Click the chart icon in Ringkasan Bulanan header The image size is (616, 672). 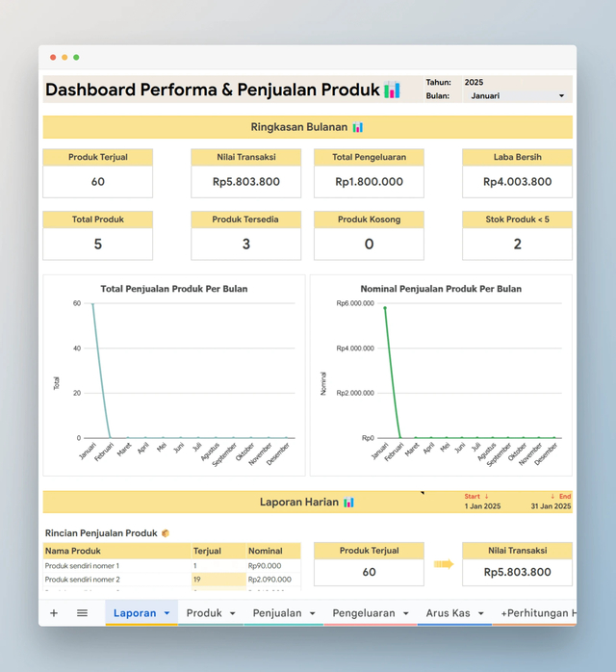(x=358, y=127)
